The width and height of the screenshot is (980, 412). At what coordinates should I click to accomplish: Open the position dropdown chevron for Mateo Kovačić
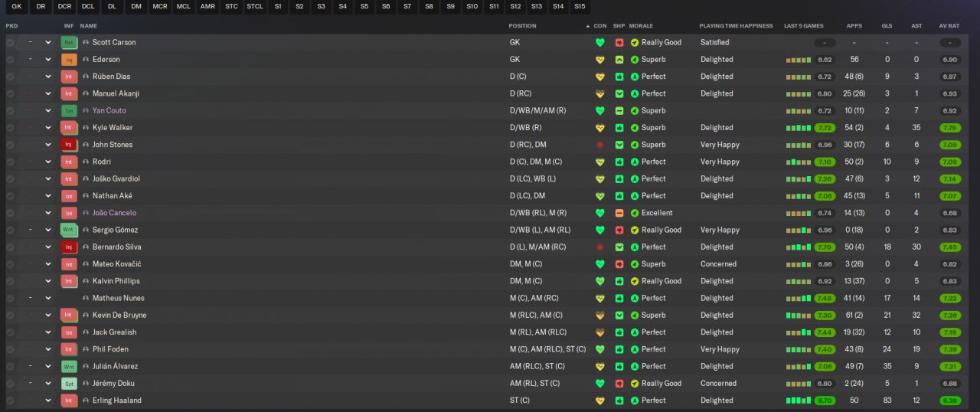[48, 264]
